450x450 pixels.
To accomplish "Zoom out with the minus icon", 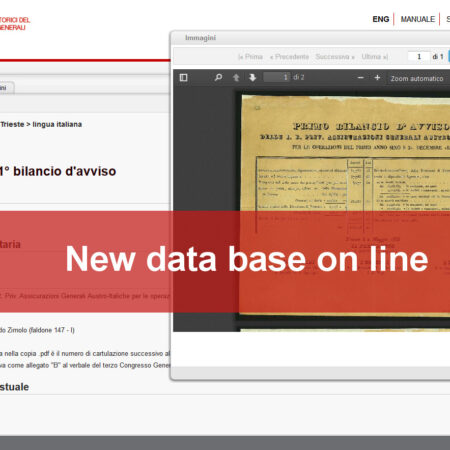I will [x=360, y=78].
